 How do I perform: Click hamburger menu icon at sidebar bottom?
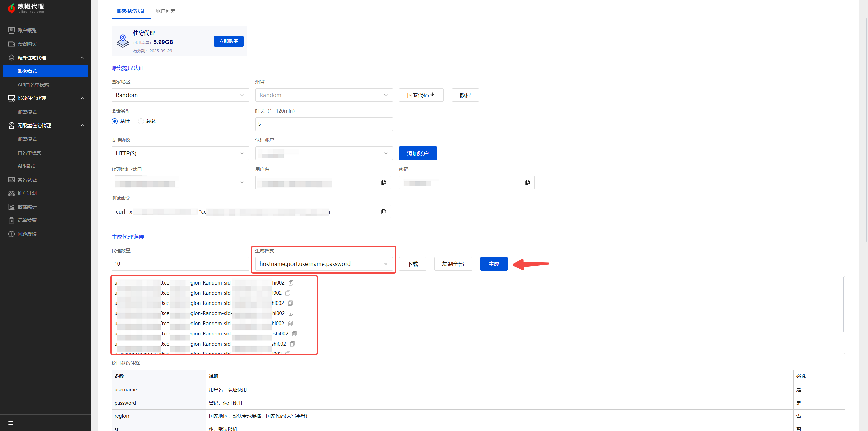coord(11,423)
